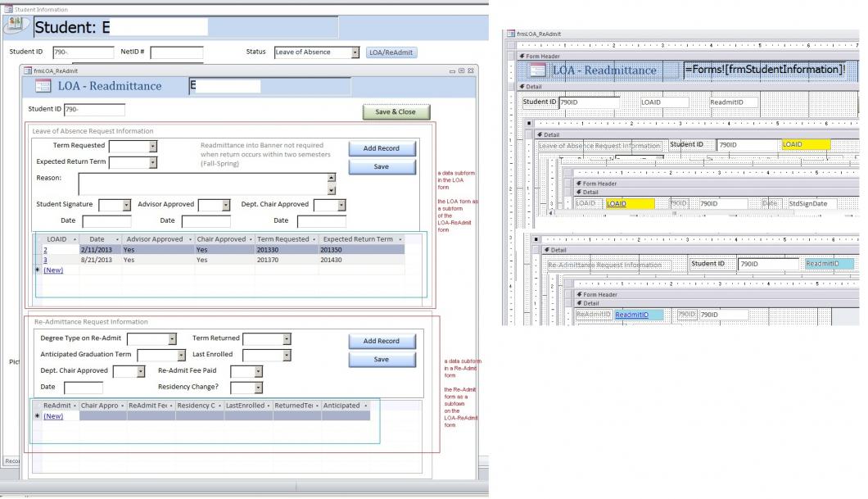
Task: Add Record in Leave of Absence section
Action: [381, 148]
